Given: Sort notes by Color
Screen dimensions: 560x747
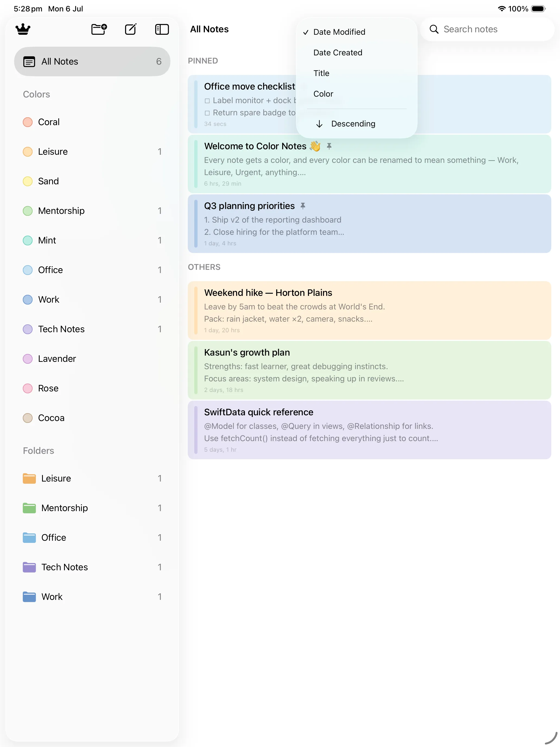Looking at the screenshot, I should pos(357,94).
